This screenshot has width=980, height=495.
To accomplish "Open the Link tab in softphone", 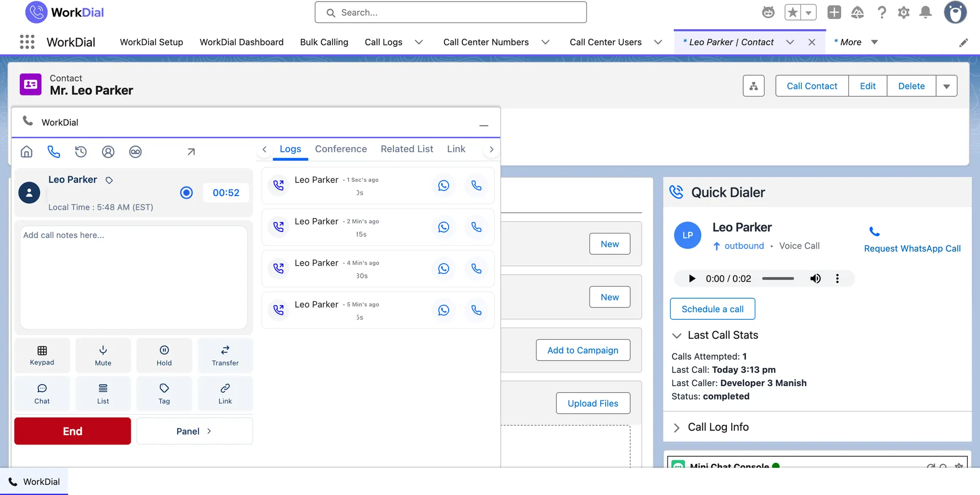I will 456,149.
